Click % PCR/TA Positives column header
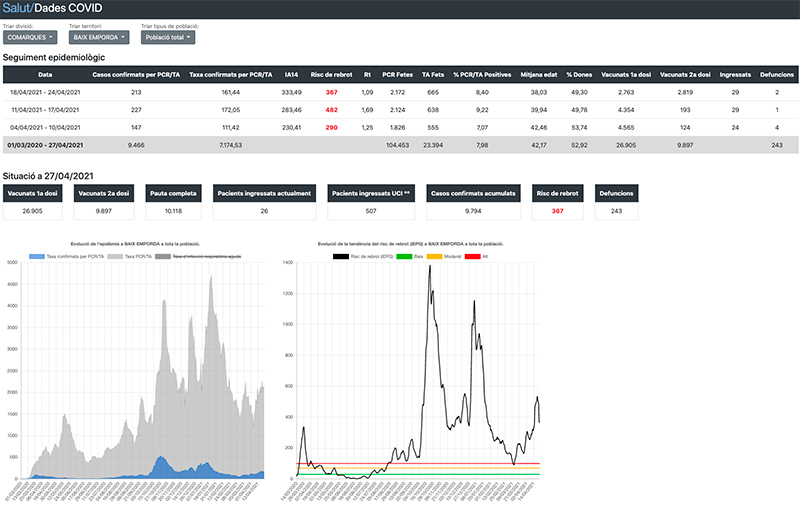This screenshot has height=506, width=800. click(x=482, y=74)
